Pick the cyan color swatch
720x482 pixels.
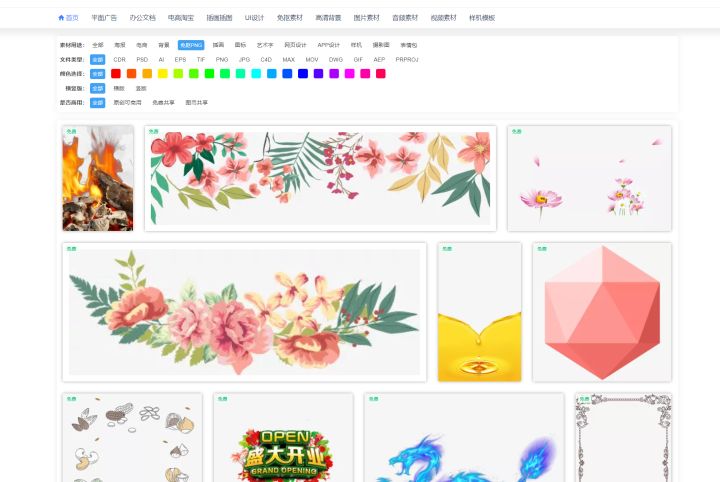[x=256, y=73]
